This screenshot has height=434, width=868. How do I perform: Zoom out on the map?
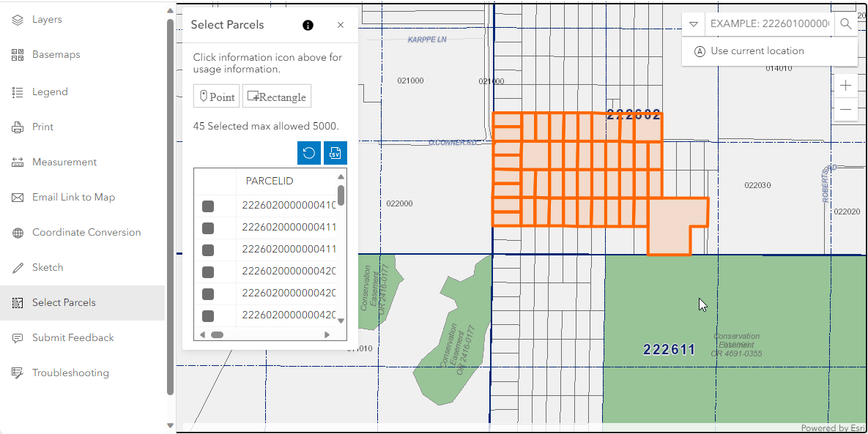pyautogui.click(x=845, y=110)
